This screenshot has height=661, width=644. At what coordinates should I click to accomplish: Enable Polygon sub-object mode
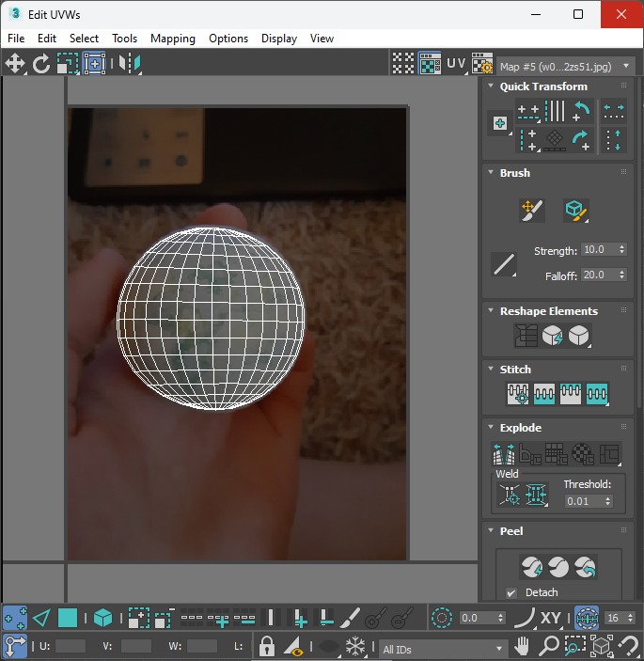(68, 618)
